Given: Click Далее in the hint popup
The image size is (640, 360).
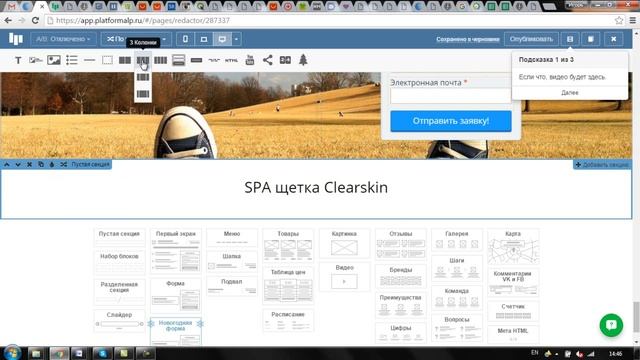Looking at the screenshot, I should click(569, 93).
